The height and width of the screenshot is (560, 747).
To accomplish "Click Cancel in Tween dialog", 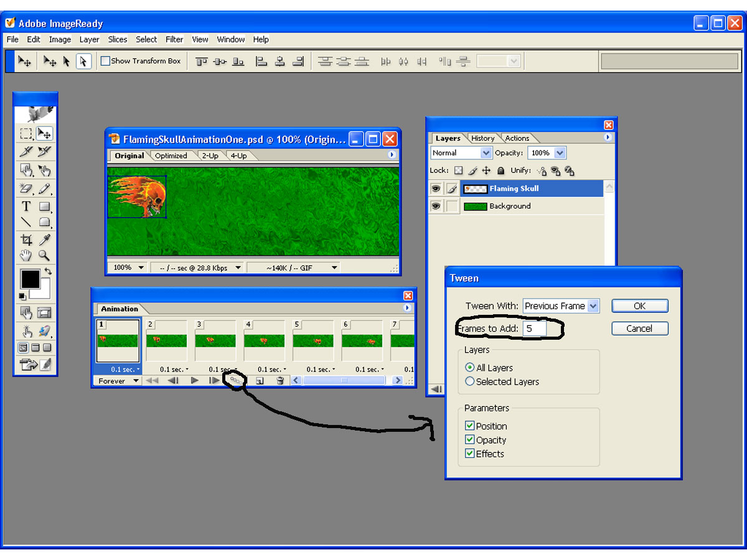I will (x=640, y=329).
